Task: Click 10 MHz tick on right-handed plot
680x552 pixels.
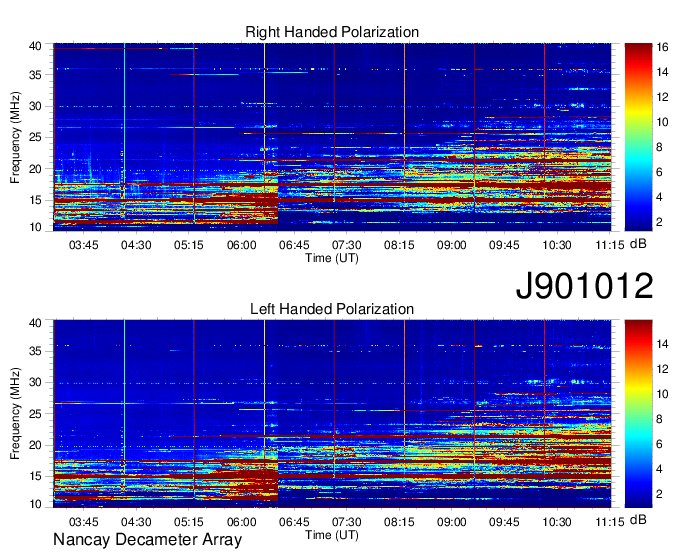Action: click(36, 227)
